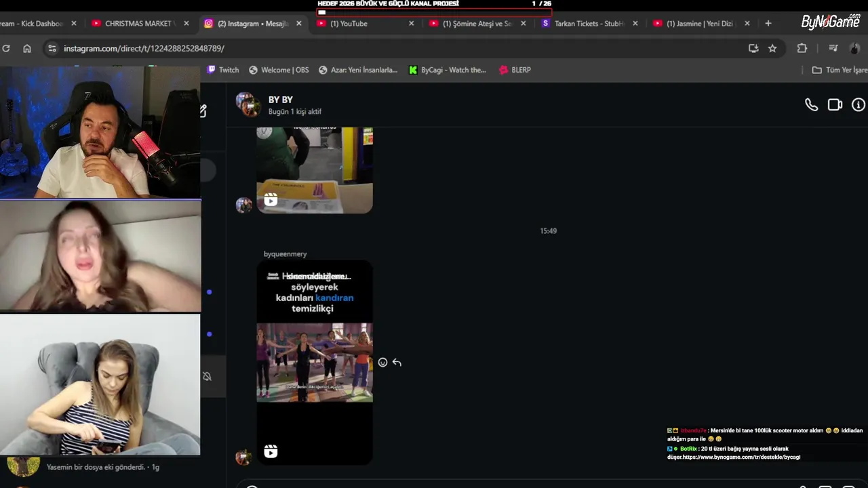Screen dimensions: 868x488
Task: Close the (1) YouTube tab
Action: (x=411, y=23)
